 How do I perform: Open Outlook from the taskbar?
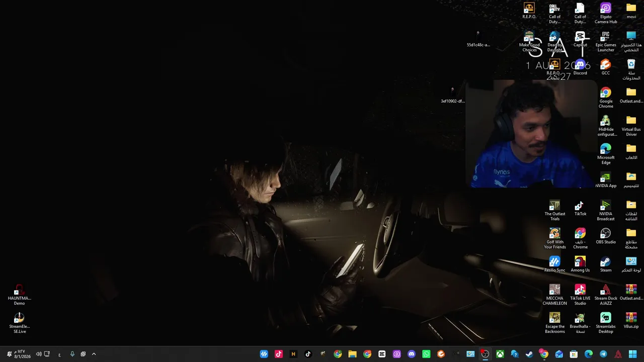click(x=559, y=354)
